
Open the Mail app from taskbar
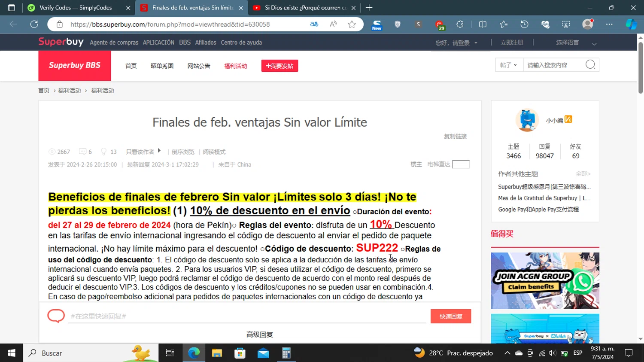pyautogui.click(x=263, y=353)
